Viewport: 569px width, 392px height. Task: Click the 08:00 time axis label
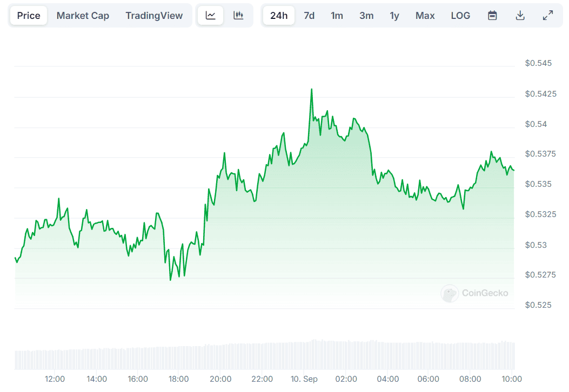(x=470, y=379)
